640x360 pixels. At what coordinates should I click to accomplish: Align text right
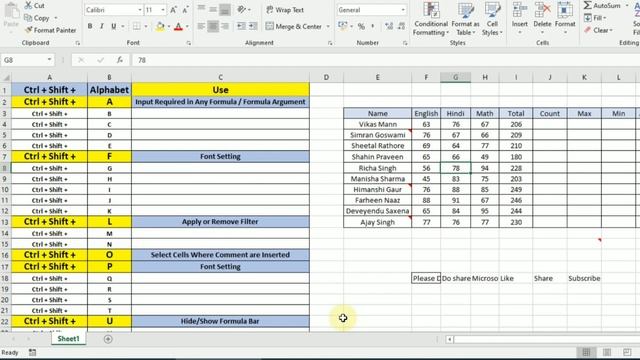(224, 27)
